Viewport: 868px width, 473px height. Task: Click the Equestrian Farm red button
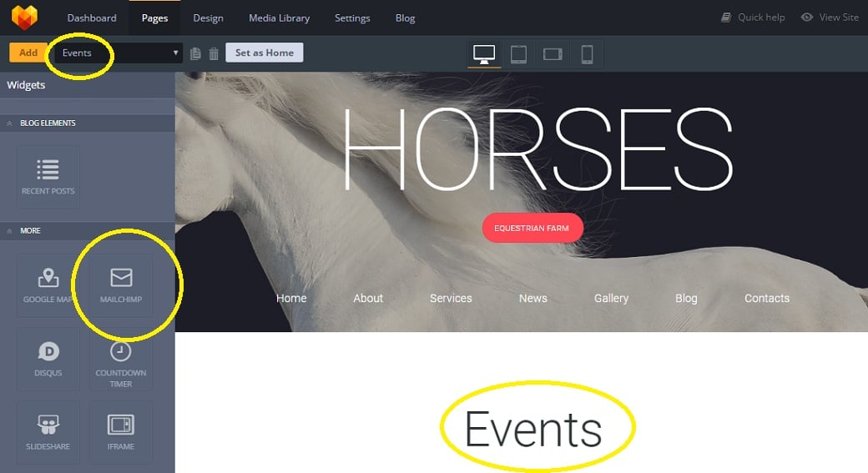pos(532,228)
